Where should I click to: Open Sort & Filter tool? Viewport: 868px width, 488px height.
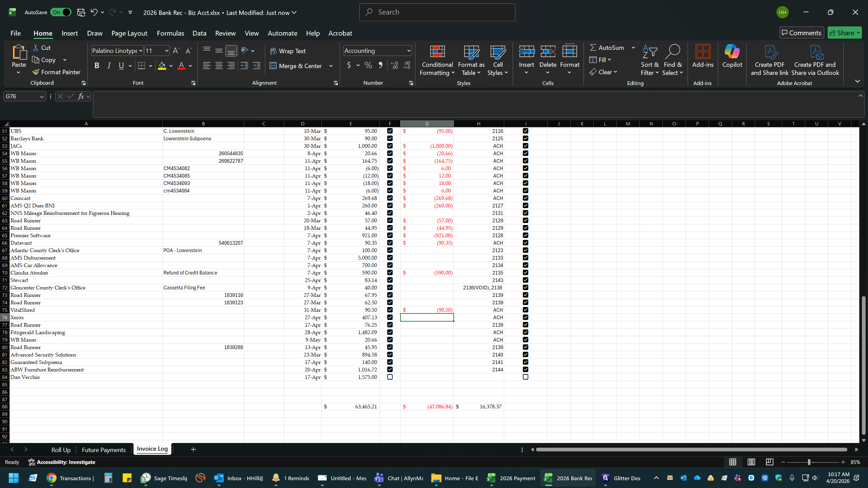[x=650, y=60]
